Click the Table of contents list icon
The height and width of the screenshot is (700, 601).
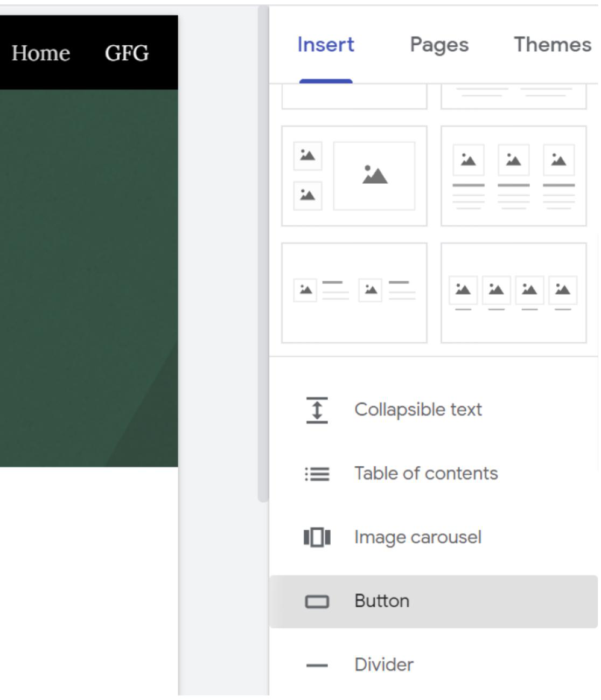(317, 474)
